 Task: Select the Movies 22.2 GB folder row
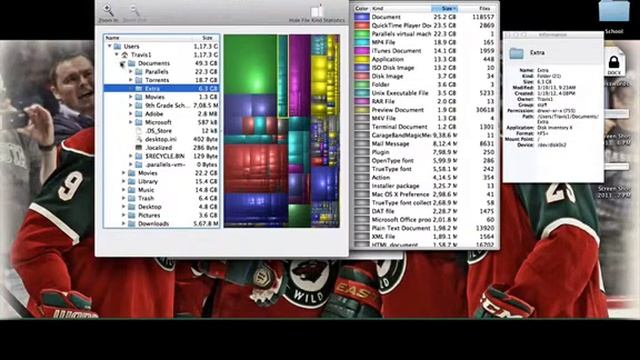(162, 173)
